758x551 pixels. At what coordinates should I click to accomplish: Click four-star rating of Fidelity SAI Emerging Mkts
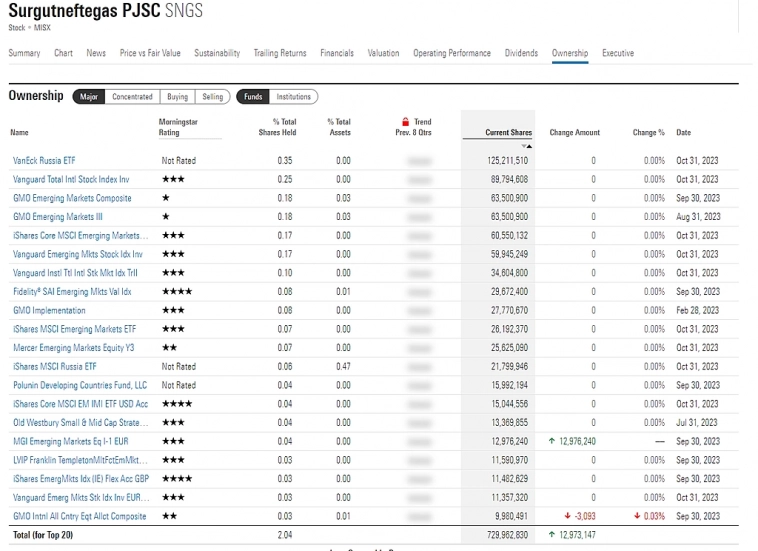[177, 291]
